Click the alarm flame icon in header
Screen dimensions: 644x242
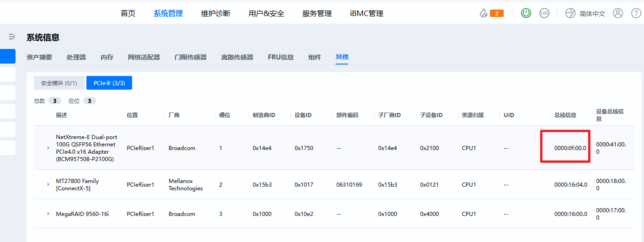coord(483,13)
